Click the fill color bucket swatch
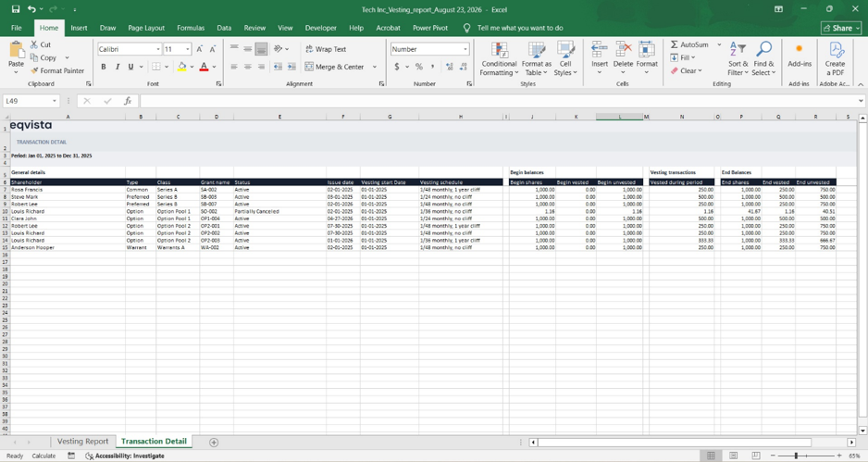Screen dimensions: 868x462 (x=181, y=67)
